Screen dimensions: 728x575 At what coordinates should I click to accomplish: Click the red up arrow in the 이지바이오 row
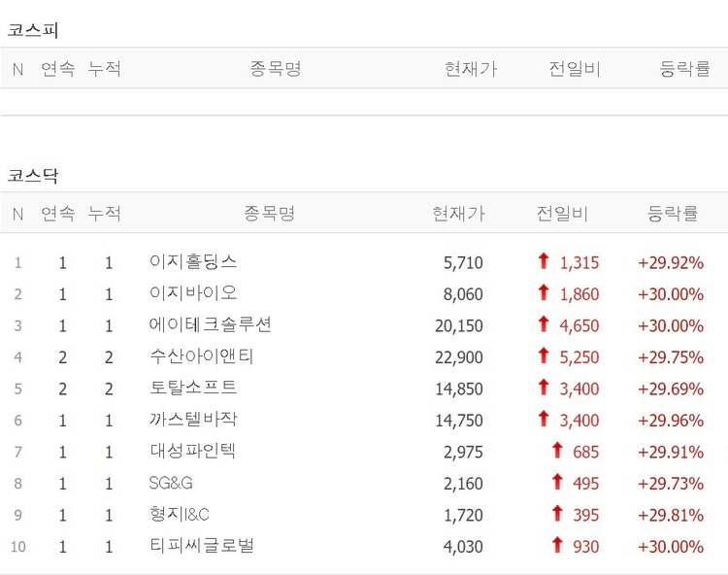tap(544, 293)
